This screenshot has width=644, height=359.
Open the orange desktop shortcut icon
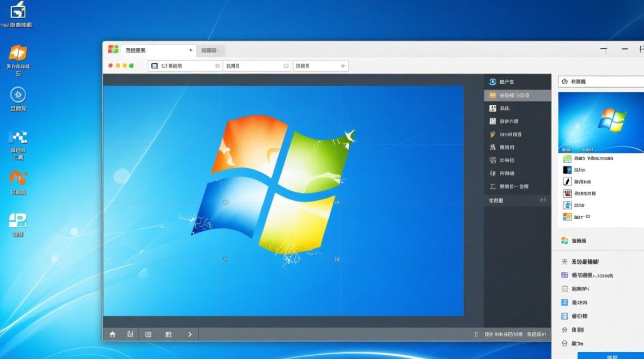tap(18, 53)
